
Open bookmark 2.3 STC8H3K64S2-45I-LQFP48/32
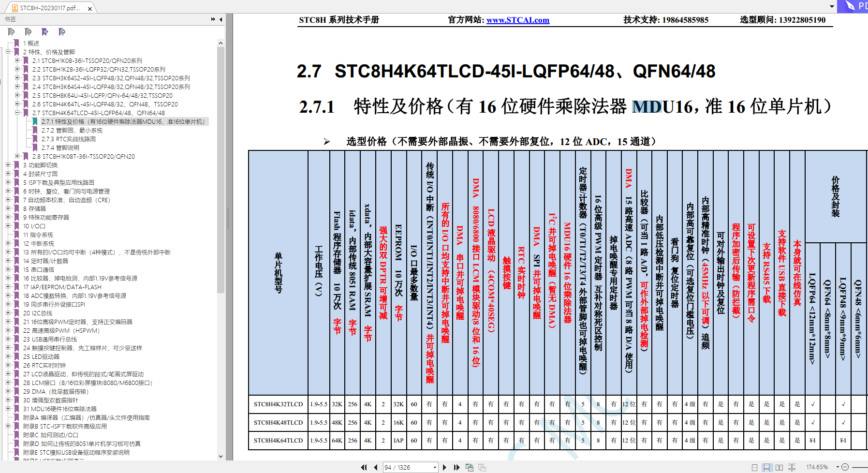[111, 78]
